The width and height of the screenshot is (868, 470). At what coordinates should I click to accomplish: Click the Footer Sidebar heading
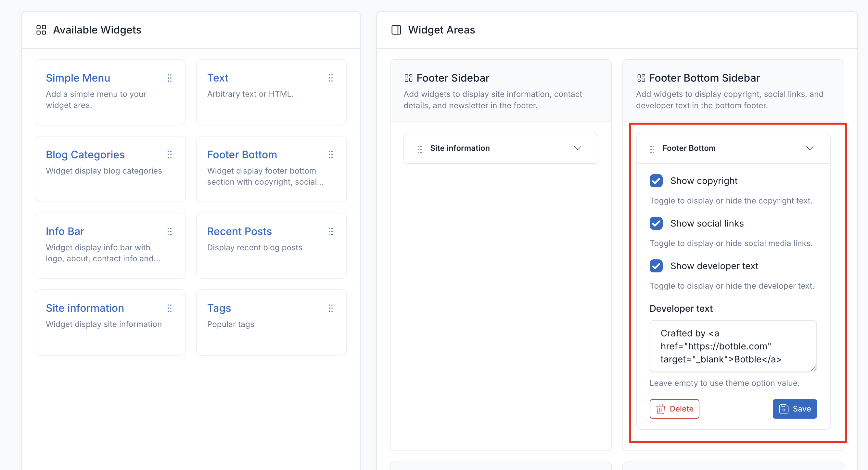453,78
